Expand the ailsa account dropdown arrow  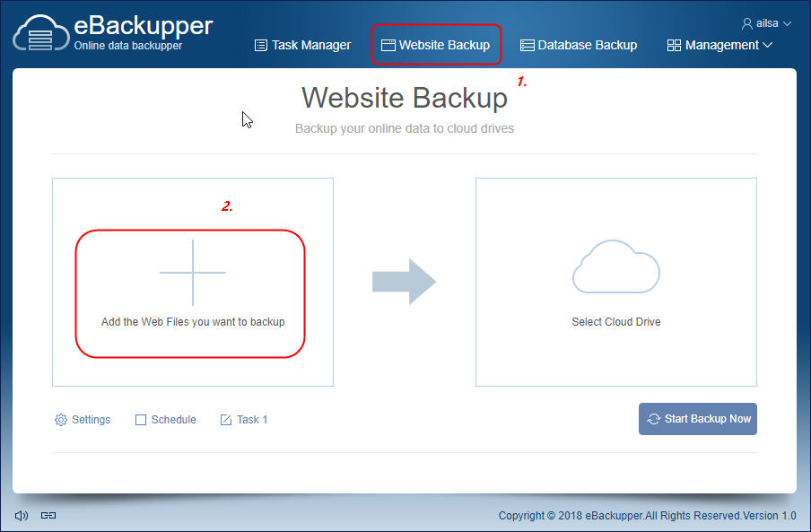tap(787, 24)
